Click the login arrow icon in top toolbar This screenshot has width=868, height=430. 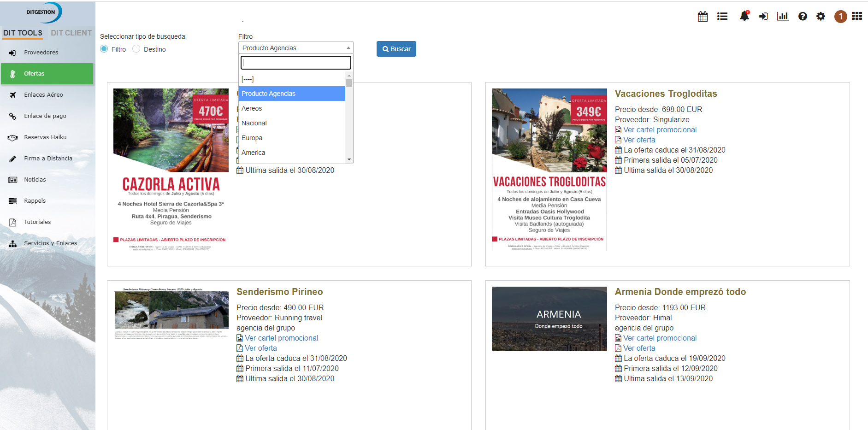click(x=763, y=17)
